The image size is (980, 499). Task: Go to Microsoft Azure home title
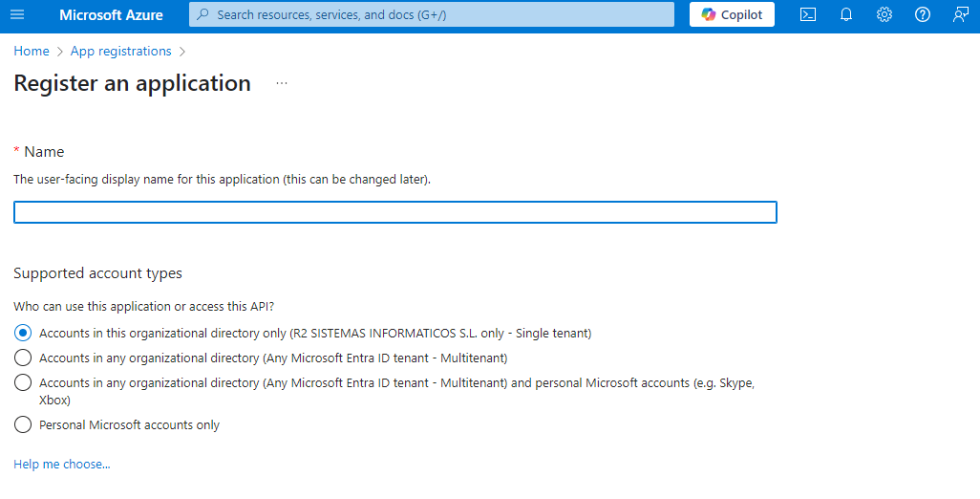(x=111, y=15)
